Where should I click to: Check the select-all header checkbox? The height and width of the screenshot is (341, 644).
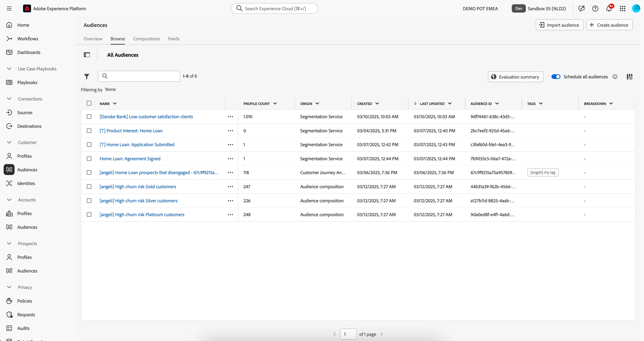click(89, 103)
